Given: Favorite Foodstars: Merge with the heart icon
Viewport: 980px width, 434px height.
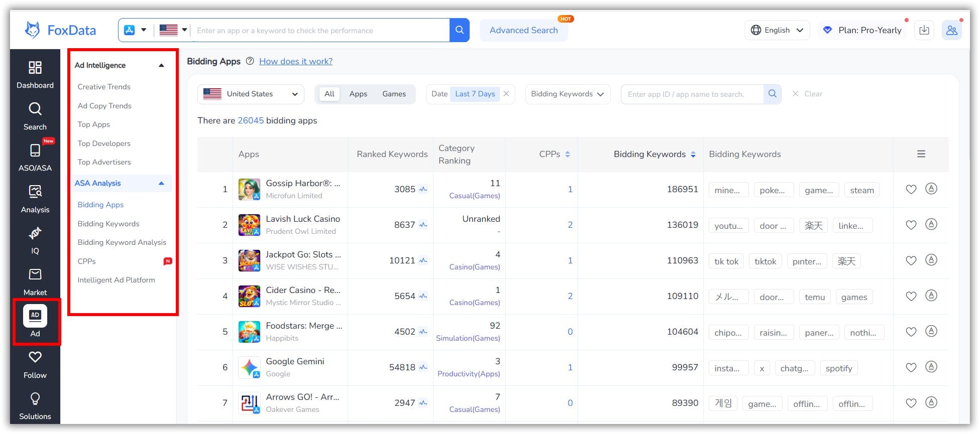Looking at the screenshot, I should point(911,332).
